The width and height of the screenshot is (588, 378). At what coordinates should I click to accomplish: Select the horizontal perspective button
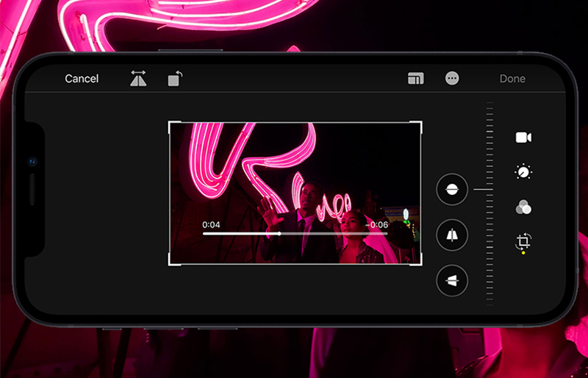(x=451, y=280)
